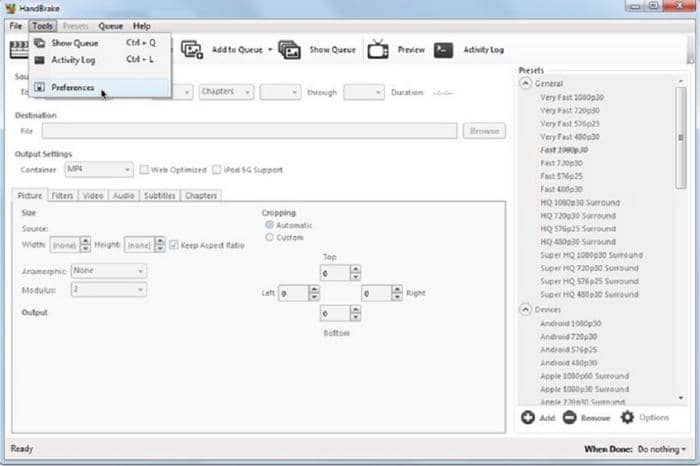Click the Add preset plus icon

point(528,417)
